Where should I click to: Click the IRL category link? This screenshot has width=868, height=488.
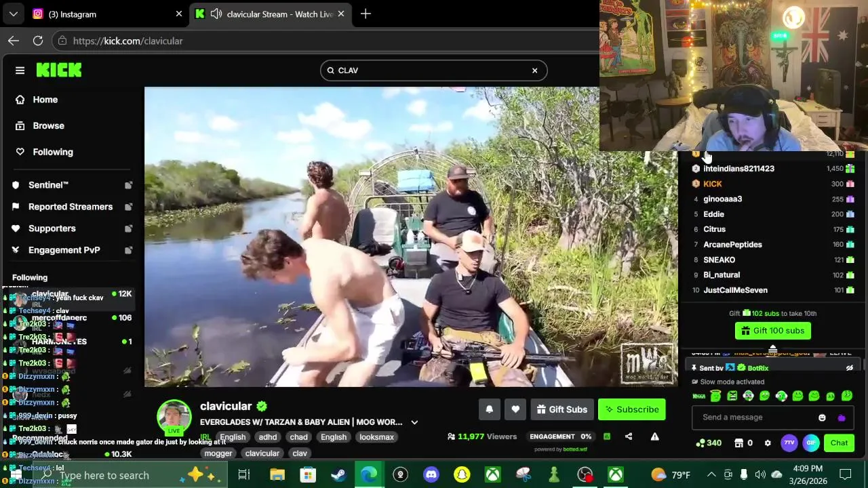(x=205, y=437)
